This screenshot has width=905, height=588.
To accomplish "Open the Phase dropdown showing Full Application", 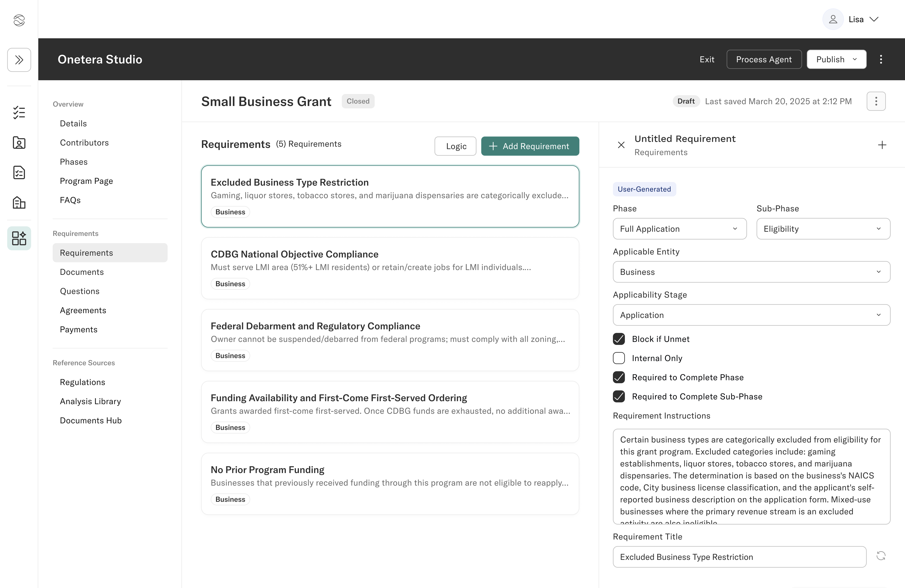I will [x=679, y=229].
